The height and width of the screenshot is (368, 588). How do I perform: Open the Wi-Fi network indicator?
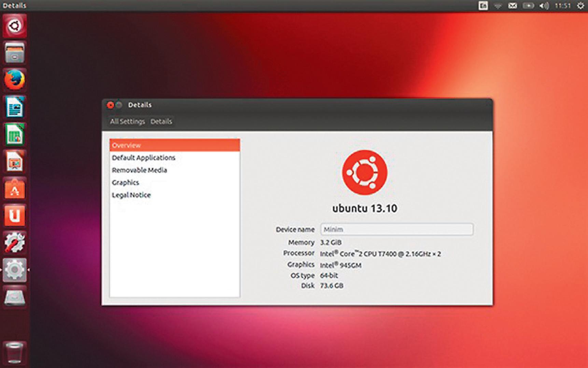[x=498, y=5]
